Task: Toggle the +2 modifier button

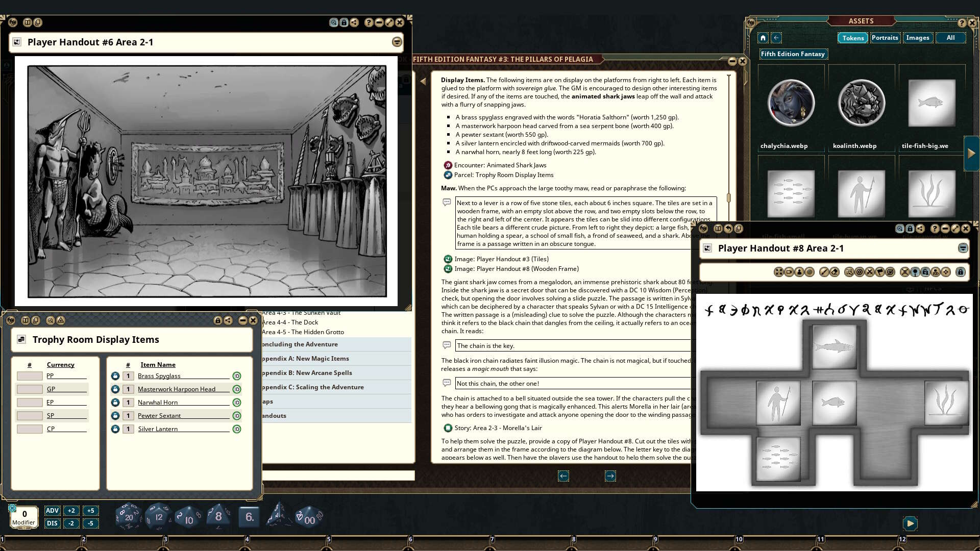Action: click(x=71, y=510)
